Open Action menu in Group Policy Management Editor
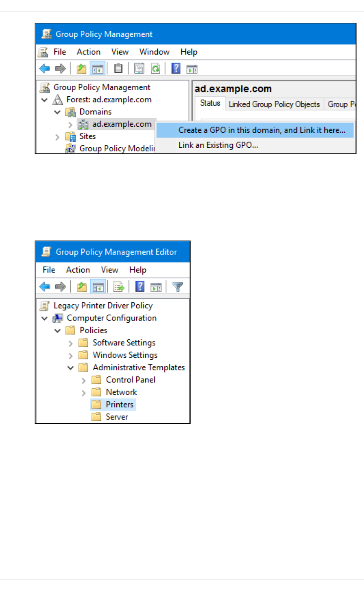The image size is (364, 591). (x=78, y=270)
